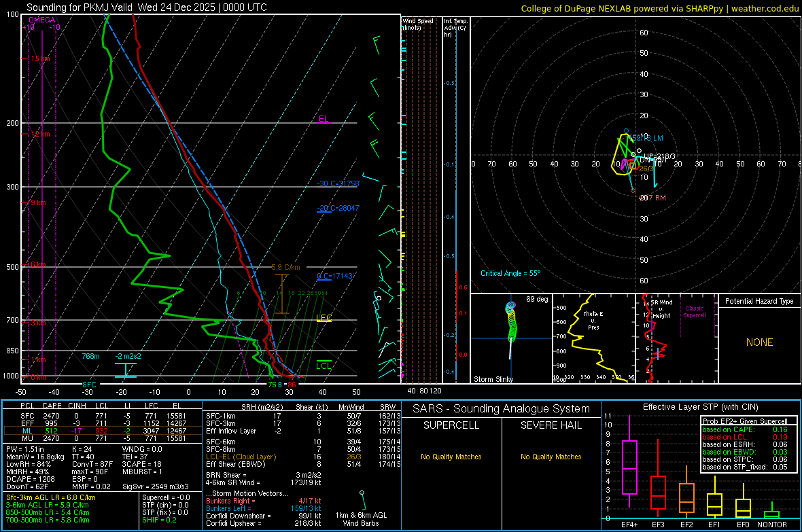
Task: Click 'No Quality Matches' under SUPERCELL
Action: [451, 457]
